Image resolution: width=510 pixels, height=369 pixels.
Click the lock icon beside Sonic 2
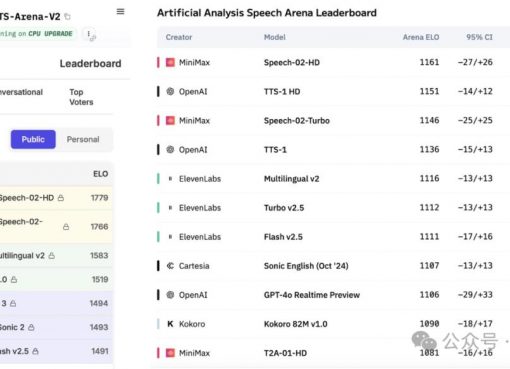tap(31, 327)
